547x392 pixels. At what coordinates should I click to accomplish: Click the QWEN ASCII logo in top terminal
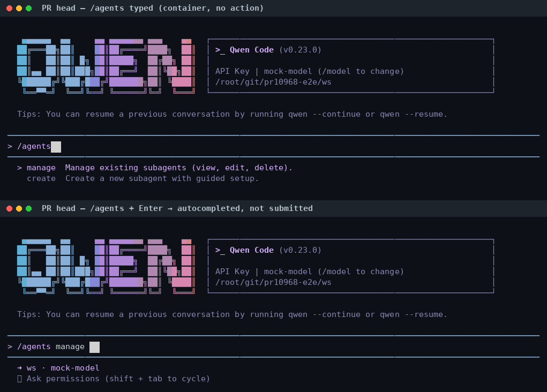[x=106, y=66]
